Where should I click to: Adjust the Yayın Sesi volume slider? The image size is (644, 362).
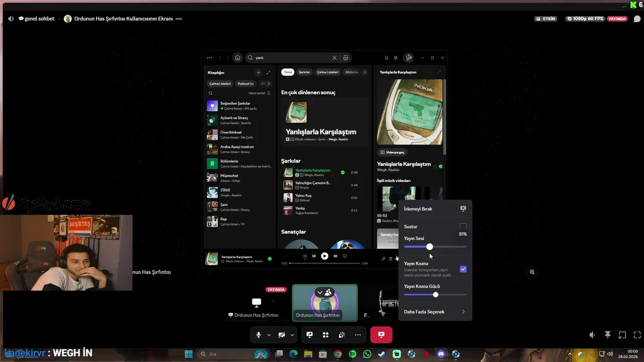435,247
